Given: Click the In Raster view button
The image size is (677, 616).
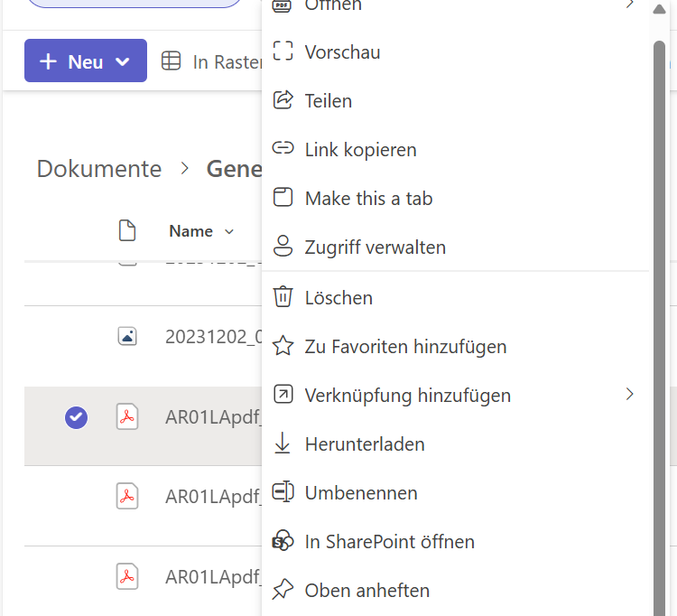Looking at the screenshot, I should coord(212,61).
